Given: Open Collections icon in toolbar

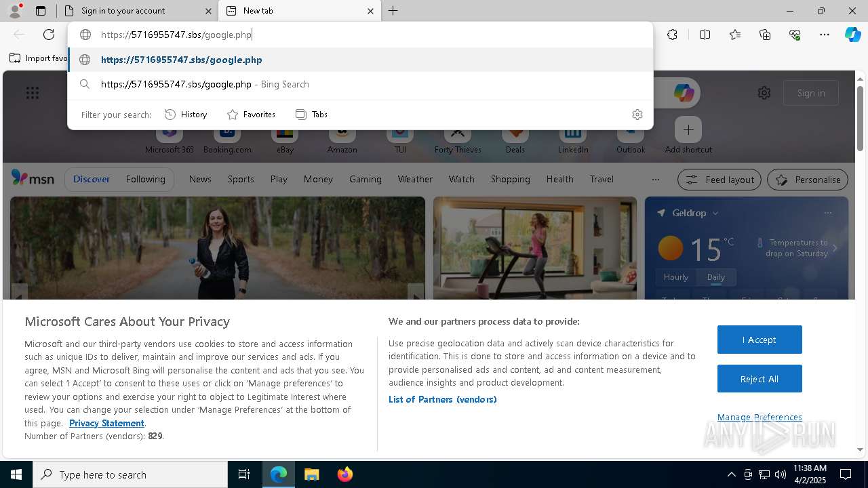Looking at the screenshot, I should point(765,35).
